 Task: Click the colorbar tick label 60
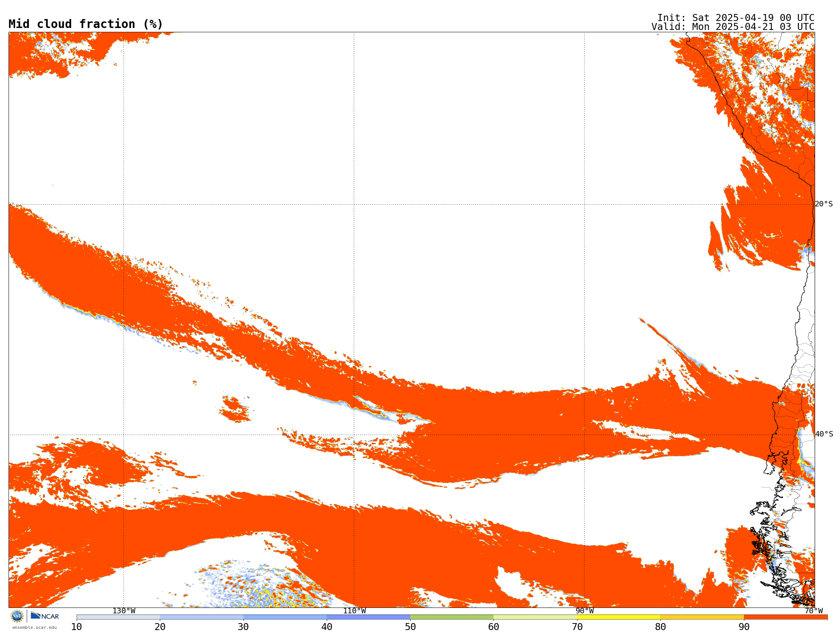[x=493, y=627]
